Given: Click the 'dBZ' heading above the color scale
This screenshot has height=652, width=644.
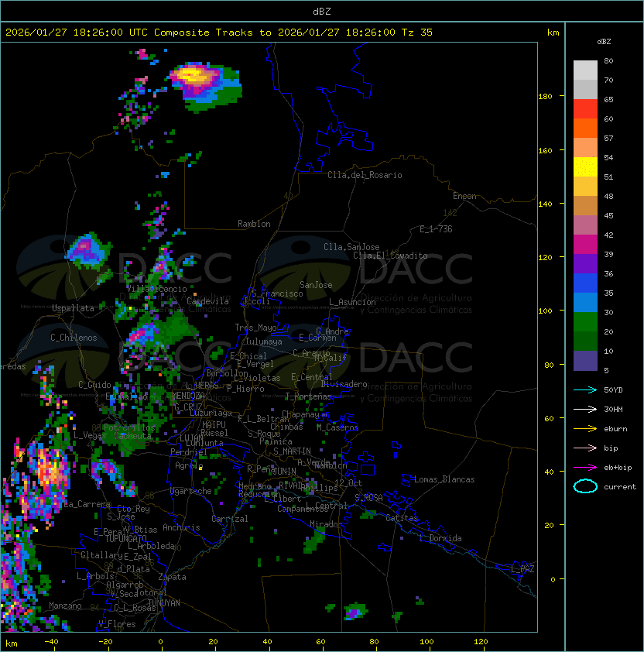Looking at the screenshot, I should 604,42.
